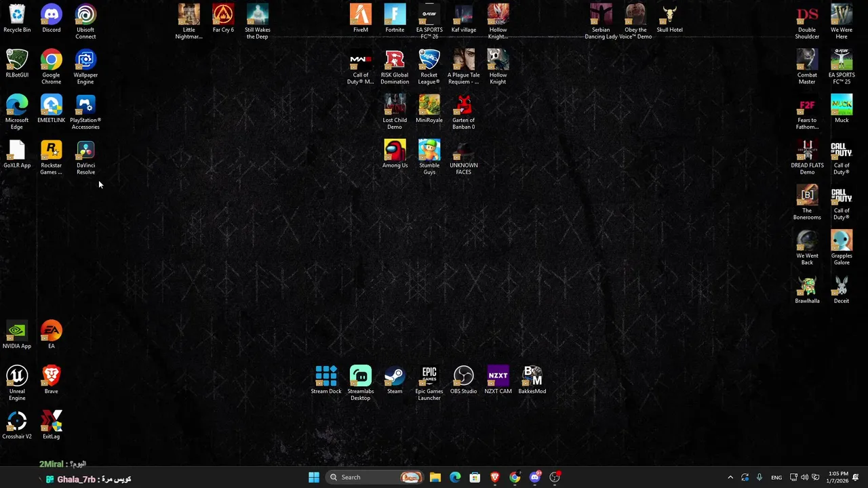The image size is (868, 488).
Task: Select the Deceit game icon
Action: click(x=842, y=290)
